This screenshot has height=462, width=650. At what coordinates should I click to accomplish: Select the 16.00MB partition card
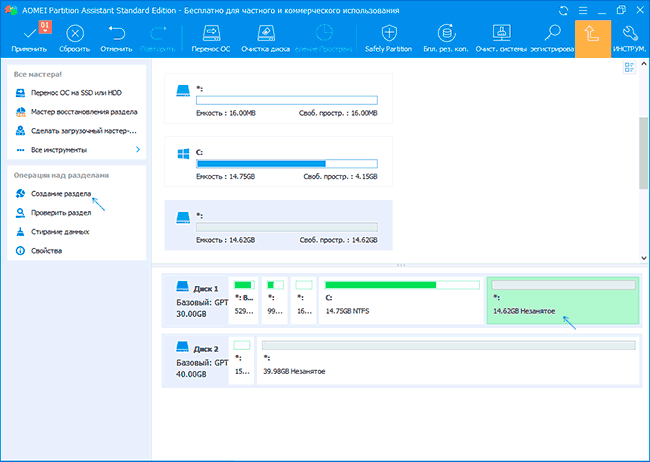pos(278,99)
